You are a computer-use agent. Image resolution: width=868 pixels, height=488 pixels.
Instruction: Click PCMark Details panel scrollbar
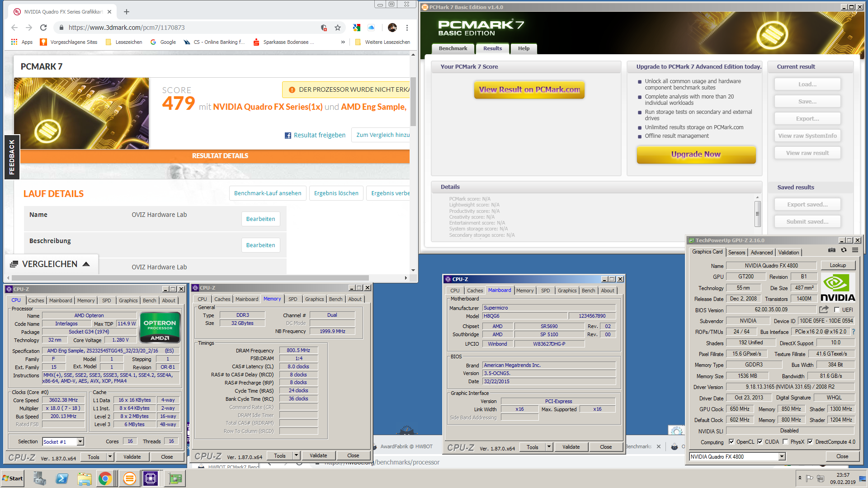click(x=758, y=213)
